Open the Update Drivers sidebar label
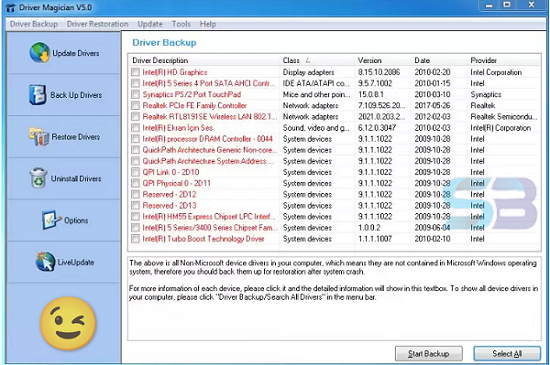This screenshot has height=365, width=550. (x=75, y=53)
